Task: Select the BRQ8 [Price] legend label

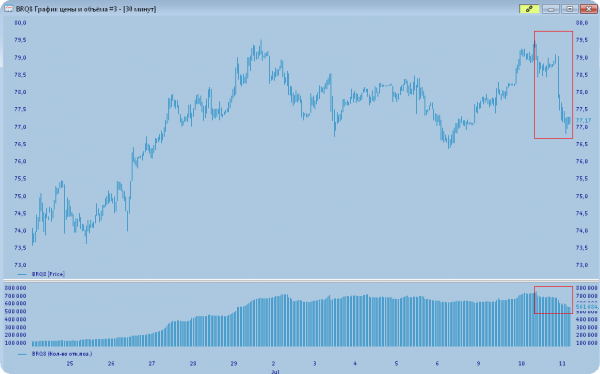Action: pyautogui.click(x=48, y=274)
